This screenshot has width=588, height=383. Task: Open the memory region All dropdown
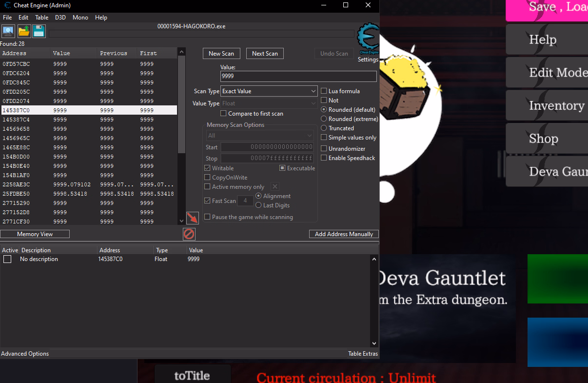pos(260,136)
